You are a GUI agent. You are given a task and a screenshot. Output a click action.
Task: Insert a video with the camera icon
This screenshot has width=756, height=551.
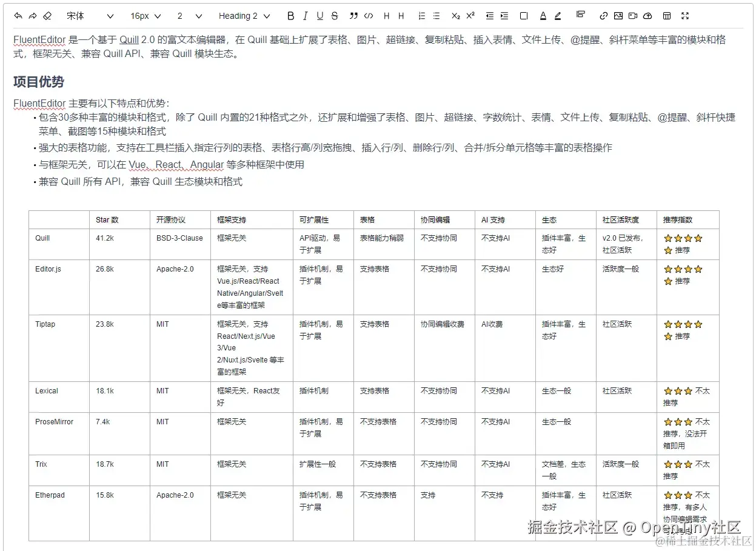[633, 16]
